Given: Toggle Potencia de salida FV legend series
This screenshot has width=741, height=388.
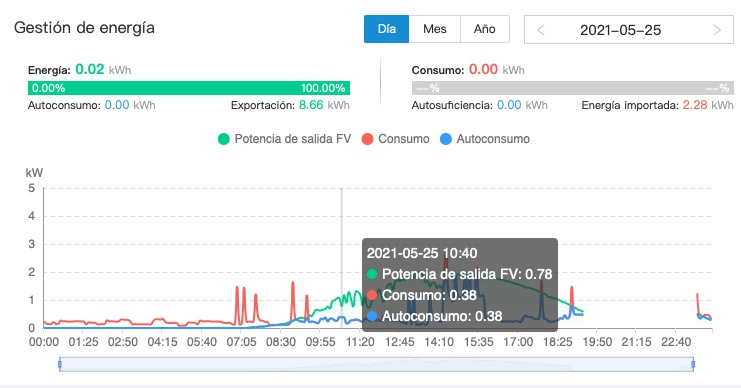Looking at the screenshot, I should [284, 139].
